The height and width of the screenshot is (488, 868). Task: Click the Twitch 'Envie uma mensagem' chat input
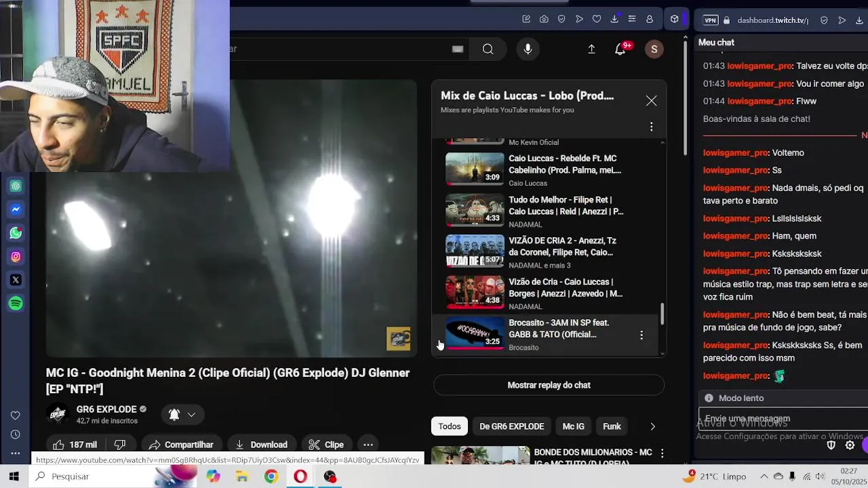tap(783, 418)
